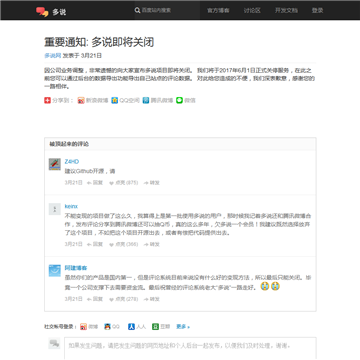Viewport: 360px width, 360px height.
Task: Reply to Z4HD's comment
Action: tap(95, 183)
